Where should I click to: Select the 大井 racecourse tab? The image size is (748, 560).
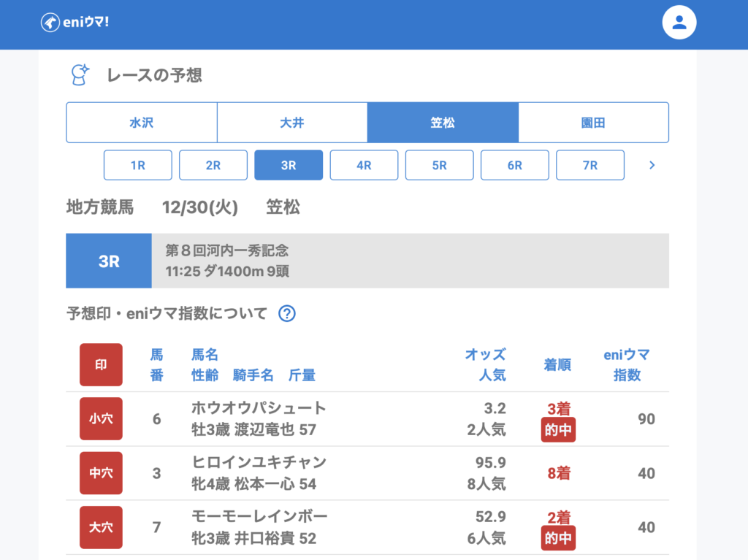(292, 123)
